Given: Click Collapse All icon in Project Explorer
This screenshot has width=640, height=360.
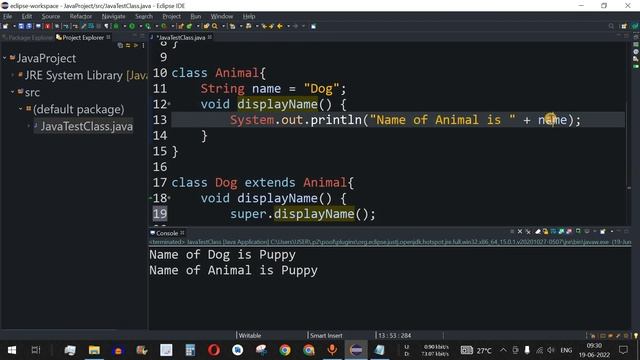Looking at the screenshot, I should [x=120, y=45].
